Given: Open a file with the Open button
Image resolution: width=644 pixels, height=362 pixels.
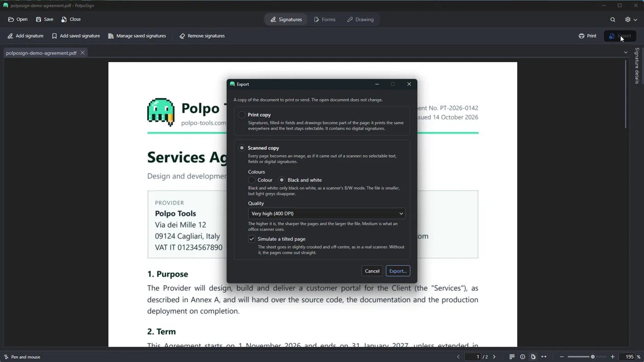Looking at the screenshot, I should point(18,19).
